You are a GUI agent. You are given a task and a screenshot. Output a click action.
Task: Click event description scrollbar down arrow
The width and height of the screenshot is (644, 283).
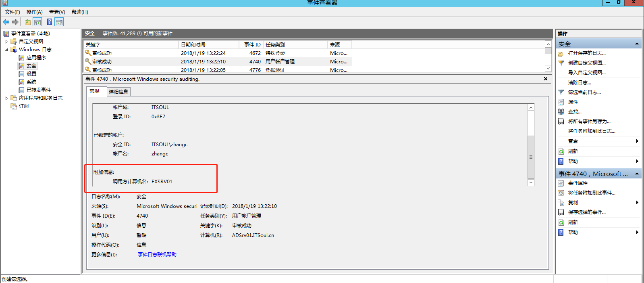[531, 182]
